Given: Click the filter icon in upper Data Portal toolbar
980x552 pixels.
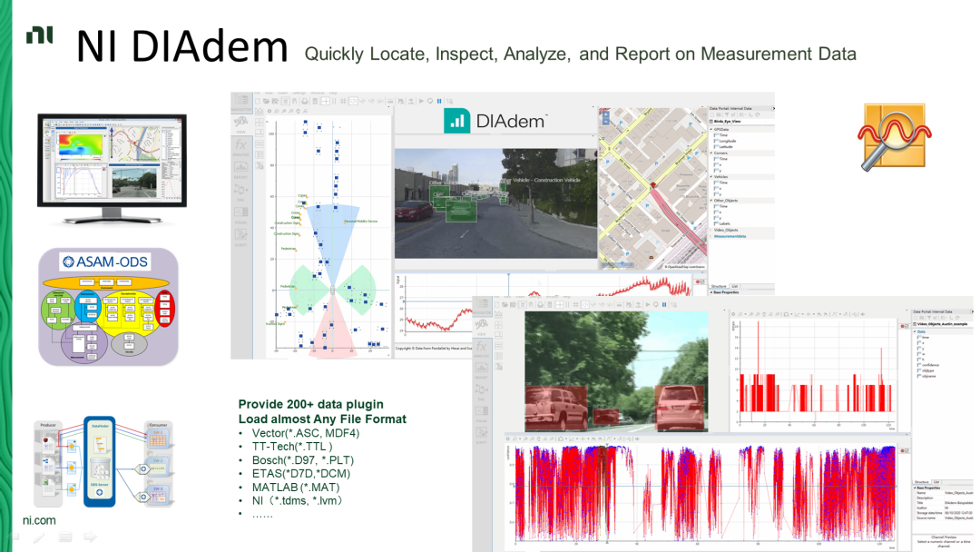Looking at the screenshot, I should point(727,114).
